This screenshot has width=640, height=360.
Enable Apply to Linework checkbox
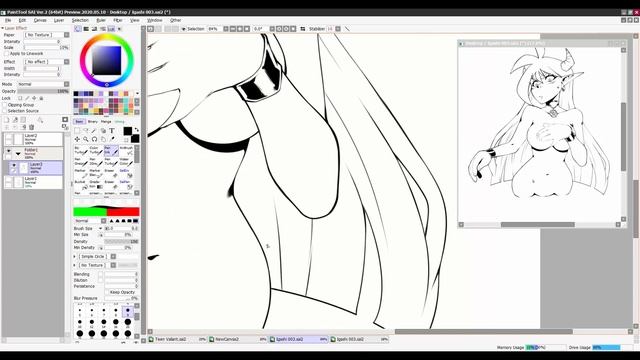[6, 53]
